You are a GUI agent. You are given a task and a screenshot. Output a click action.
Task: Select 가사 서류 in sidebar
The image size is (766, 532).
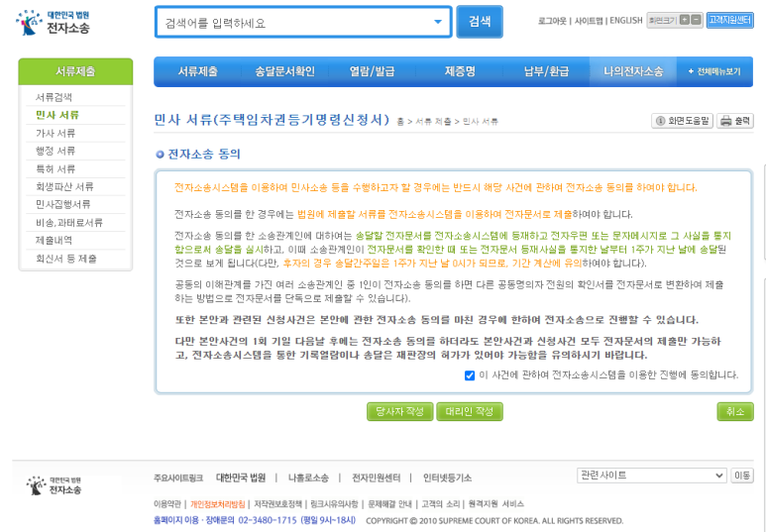[55, 134]
